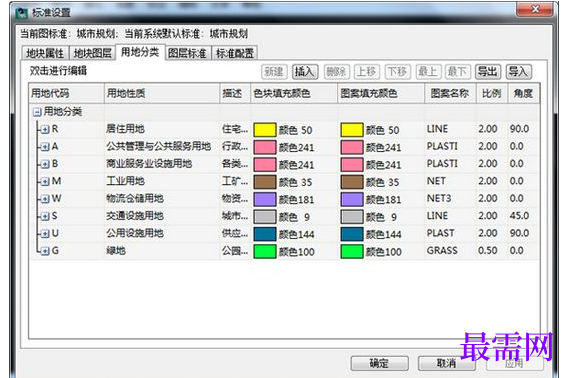
Task: Click the 插入 button
Action: (305, 72)
